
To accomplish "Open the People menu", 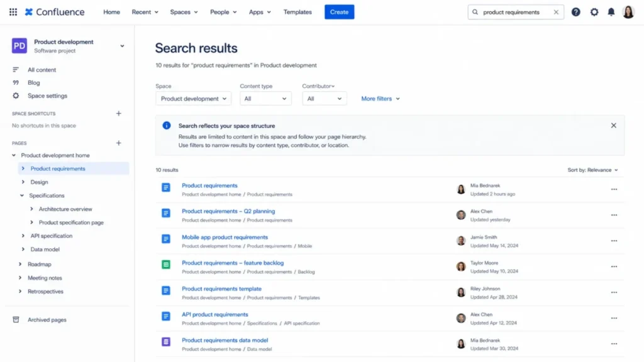I will pos(223,12).
